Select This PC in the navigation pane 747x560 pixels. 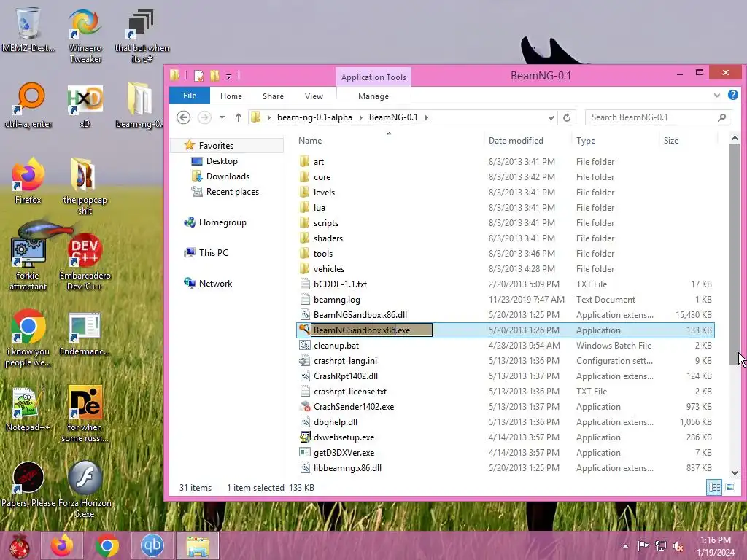click(x=213, y=252)
